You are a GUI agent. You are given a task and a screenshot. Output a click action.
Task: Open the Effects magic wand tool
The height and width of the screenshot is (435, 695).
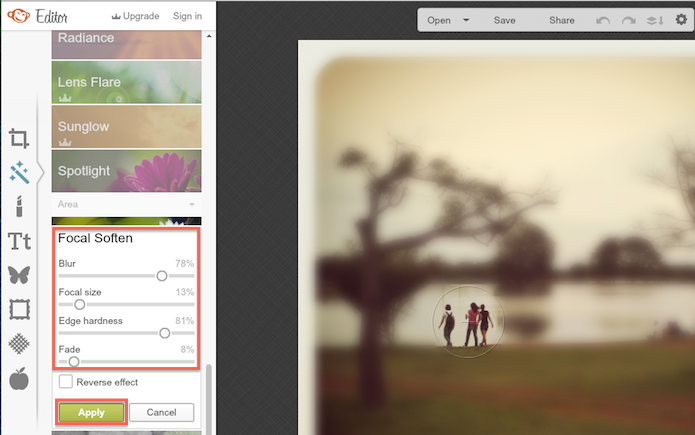(19, 172)
